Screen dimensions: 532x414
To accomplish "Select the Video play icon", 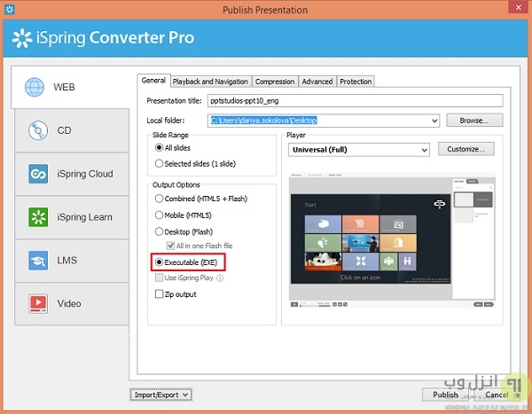I will point(38,303).
